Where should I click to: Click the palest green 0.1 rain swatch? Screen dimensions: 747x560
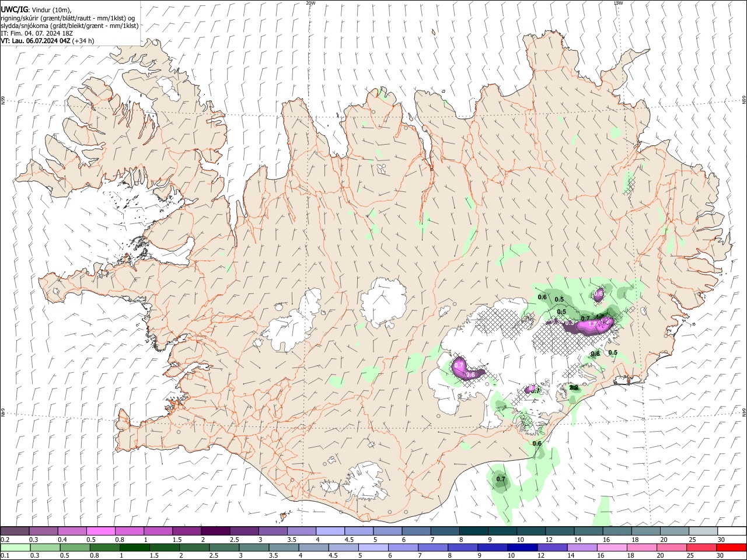point(15,547)
